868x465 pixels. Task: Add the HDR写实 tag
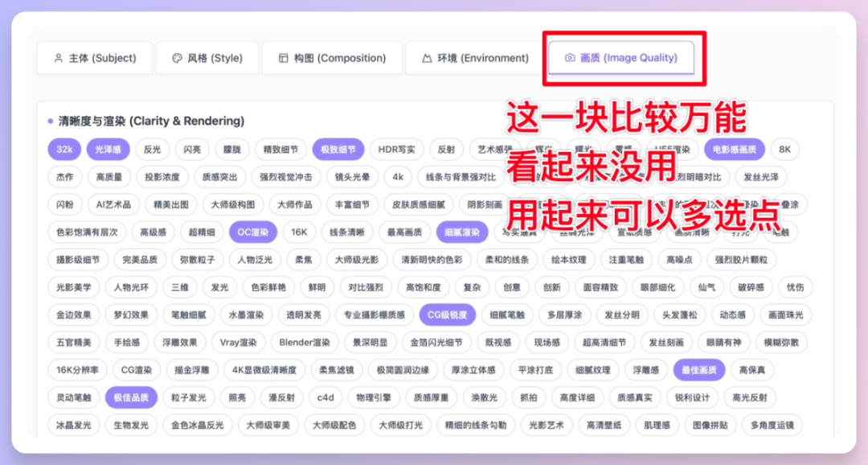click(x=397, y=150)
